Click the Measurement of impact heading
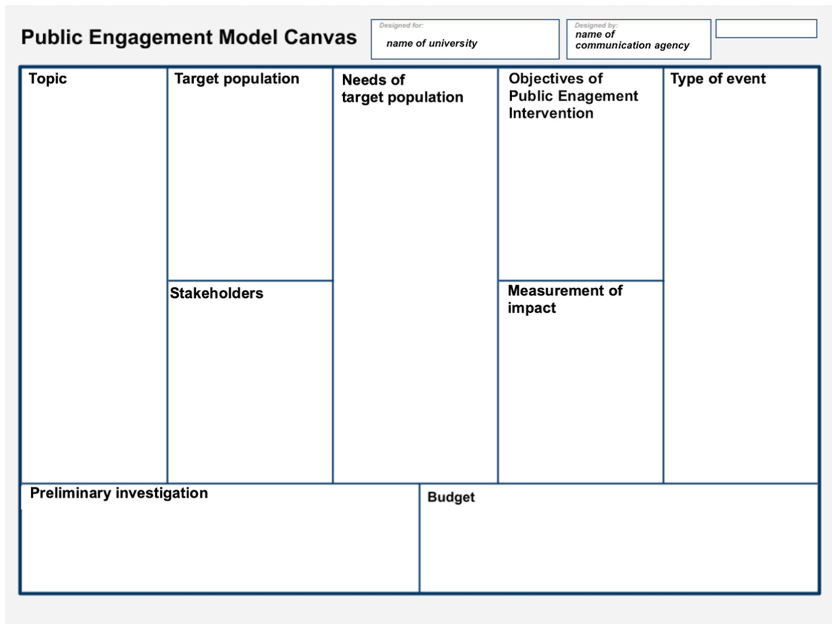 click(565, 299)
